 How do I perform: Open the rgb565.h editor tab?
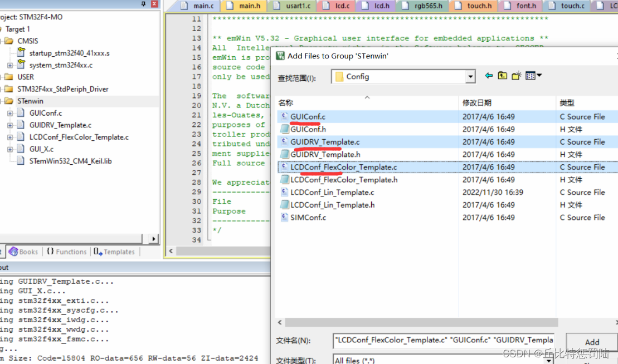(422, 6)
